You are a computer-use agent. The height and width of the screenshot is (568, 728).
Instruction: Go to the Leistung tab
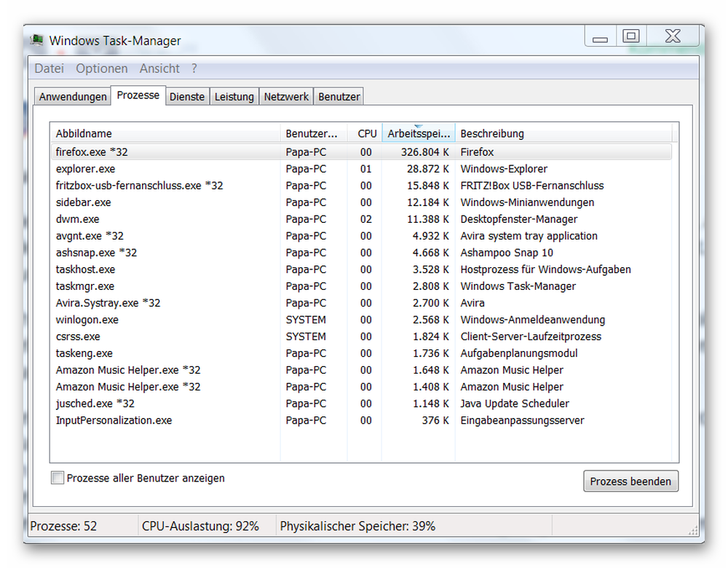pyautogui.click(x=234, y=97)
